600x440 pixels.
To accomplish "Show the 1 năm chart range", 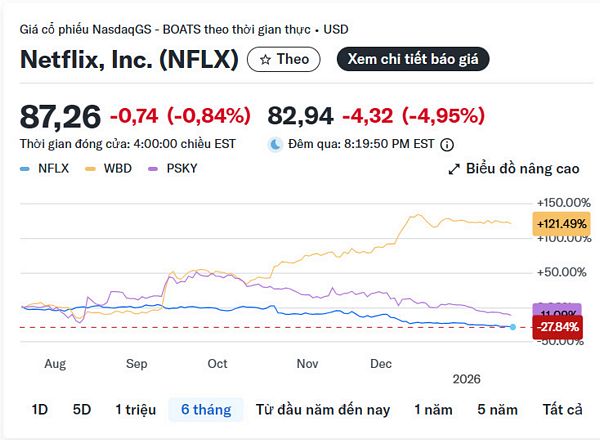I will [433, 409].
